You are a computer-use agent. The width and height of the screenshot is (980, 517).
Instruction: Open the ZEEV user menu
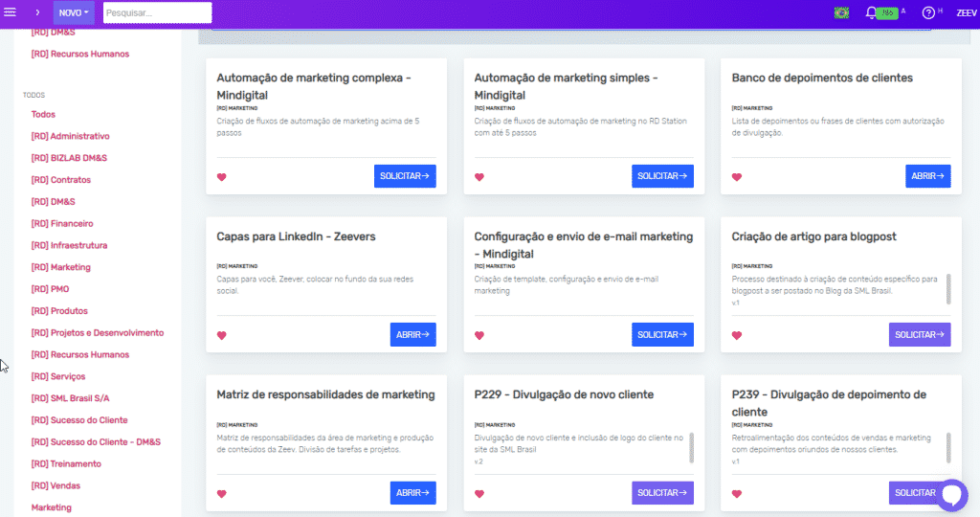tap(967, 12)
